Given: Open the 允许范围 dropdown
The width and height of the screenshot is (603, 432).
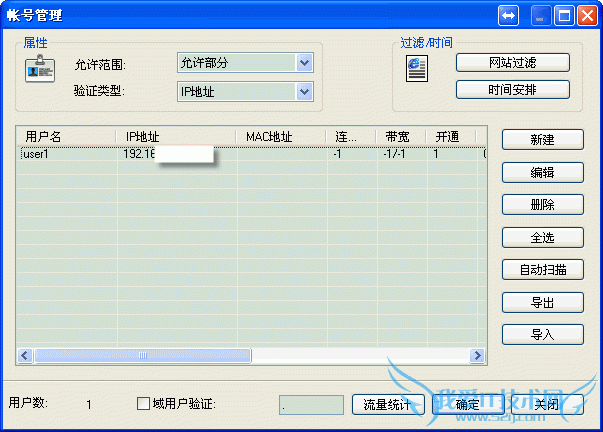Looking at the screenshot, I should point(305,63).
